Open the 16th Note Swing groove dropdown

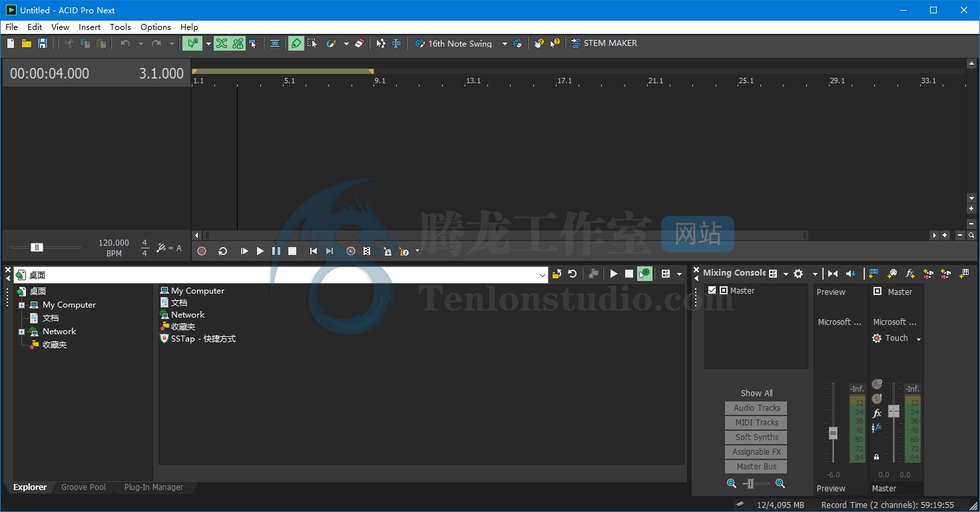505,44
